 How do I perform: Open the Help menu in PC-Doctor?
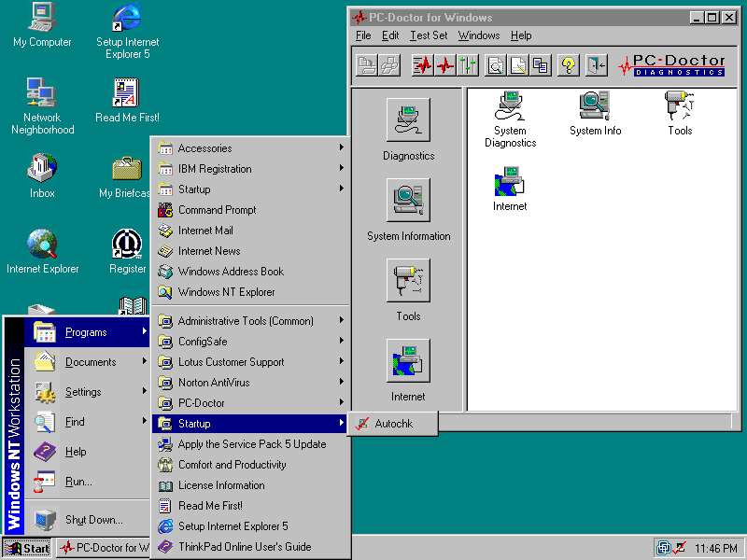[521, 35]
